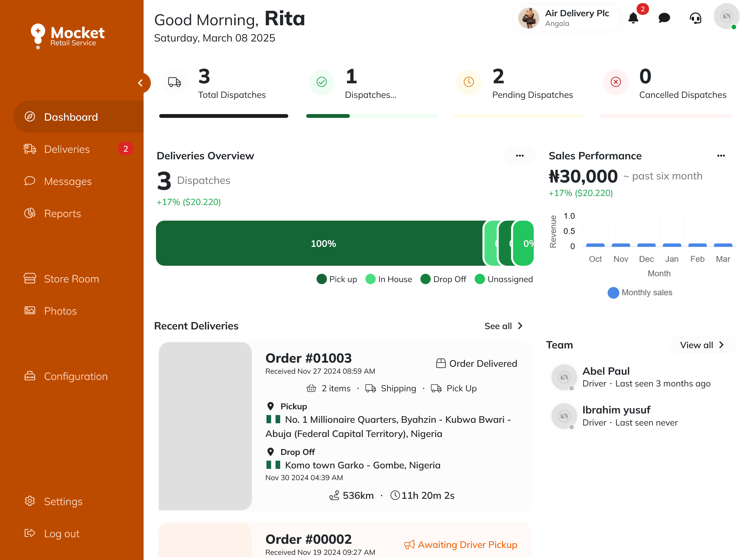748x560 pixels.
Task: Click Log out in sidebar
Action: (x=78, y=533)
